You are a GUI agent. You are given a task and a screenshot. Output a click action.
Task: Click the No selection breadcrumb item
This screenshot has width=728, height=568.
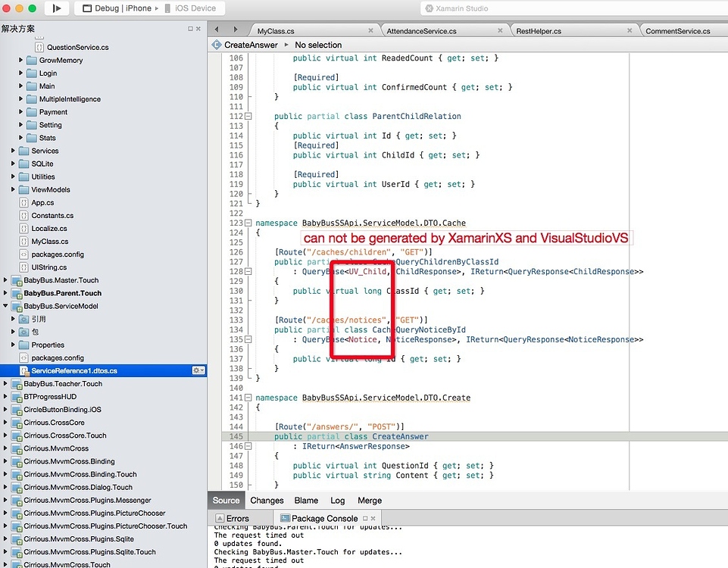(x=317, y=45)
